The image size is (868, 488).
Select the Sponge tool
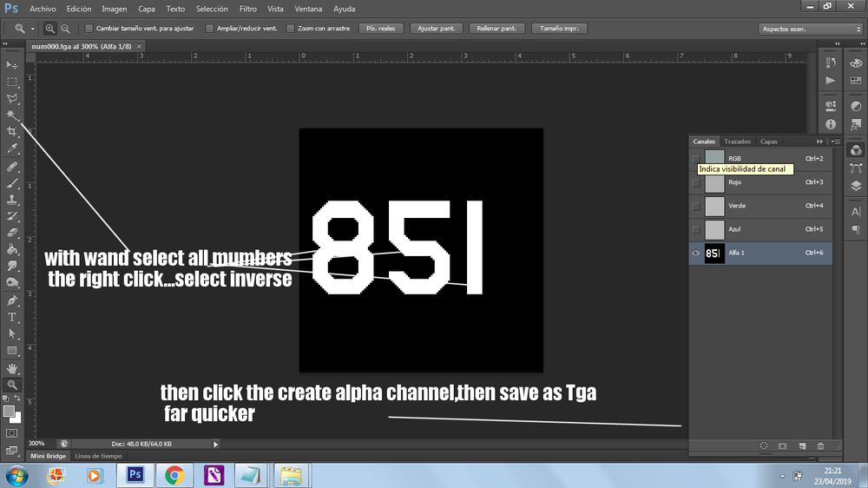pos(11,282)
